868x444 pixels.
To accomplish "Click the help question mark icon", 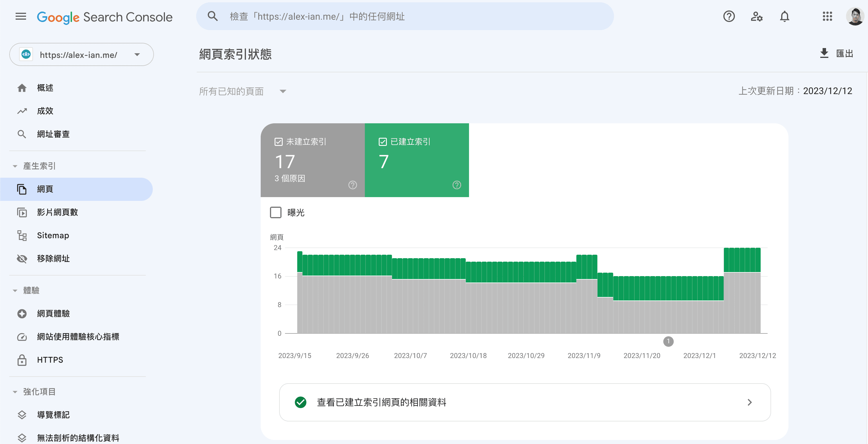I will 729,16.
